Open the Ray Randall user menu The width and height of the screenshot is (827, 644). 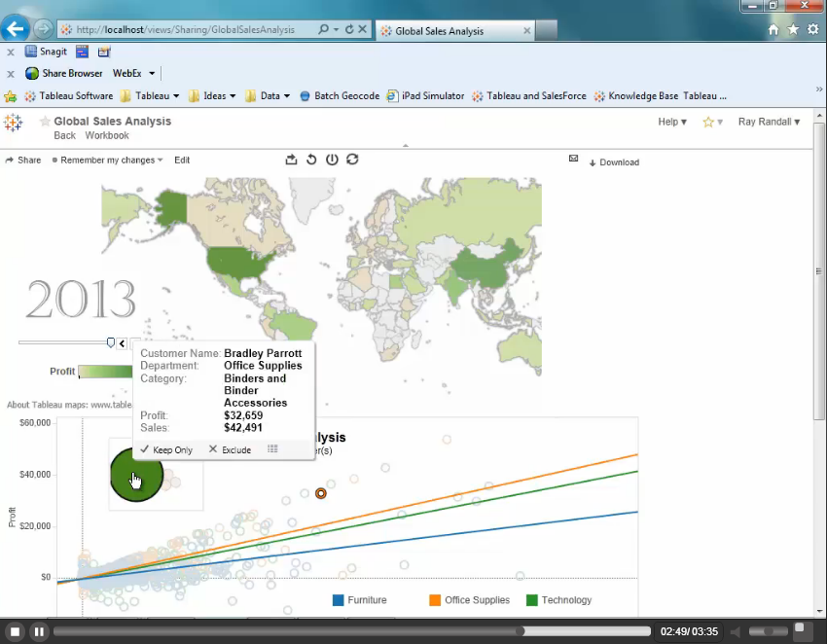pos(769,122)
